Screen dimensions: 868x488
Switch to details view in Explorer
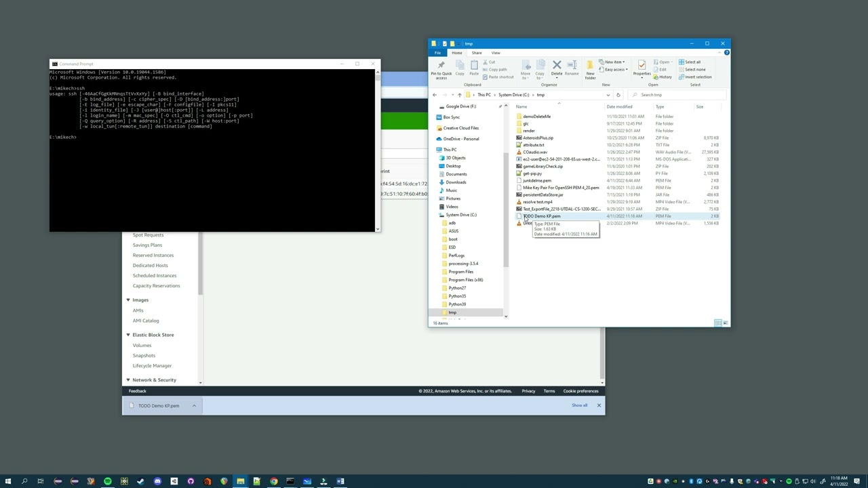pyautogui.click(x=718, y=323)
